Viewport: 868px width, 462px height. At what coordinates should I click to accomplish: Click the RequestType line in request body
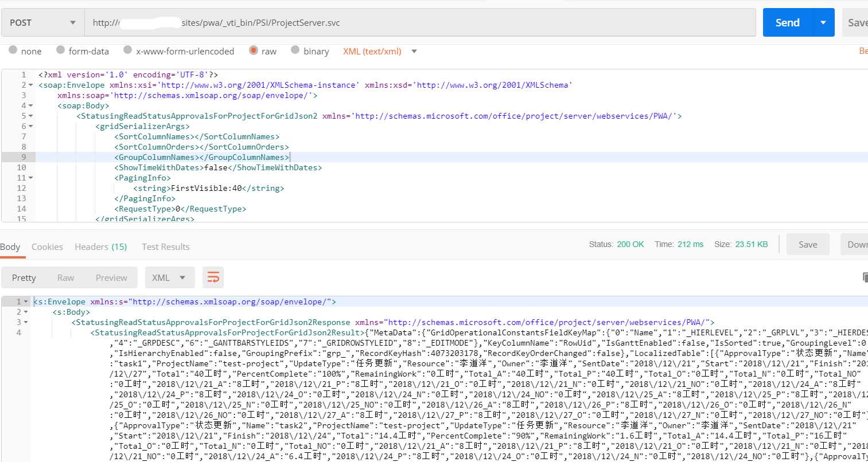tap(180, 209)
